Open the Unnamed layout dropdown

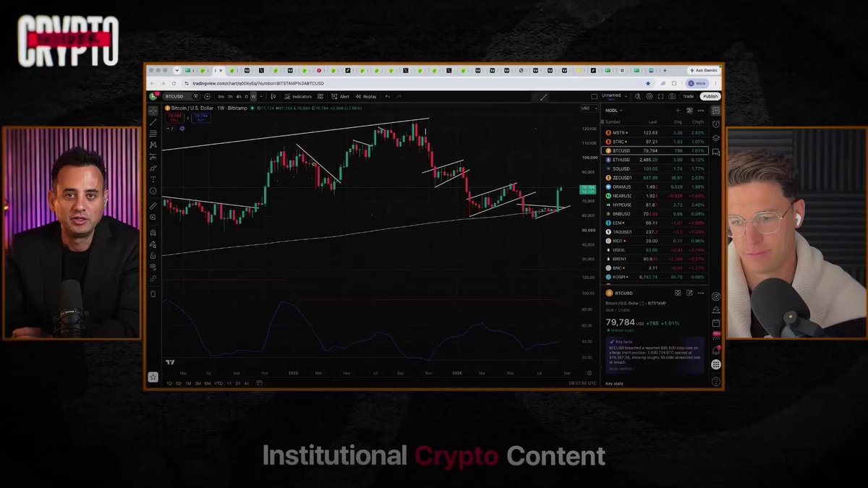614,96
